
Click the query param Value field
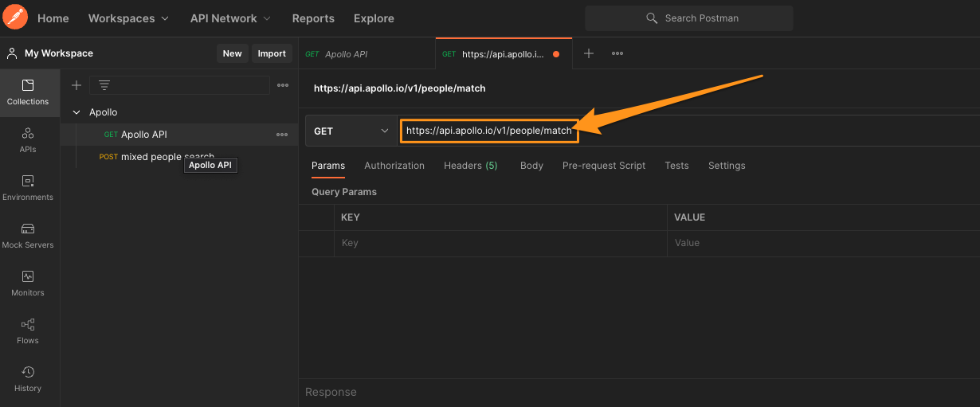(x=824, y=243)
